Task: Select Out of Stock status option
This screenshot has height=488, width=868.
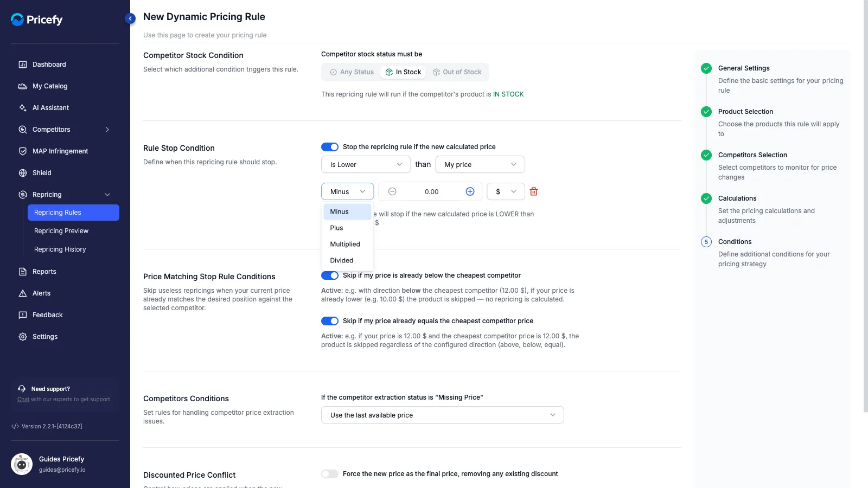Action: click(x=457, y=72)
